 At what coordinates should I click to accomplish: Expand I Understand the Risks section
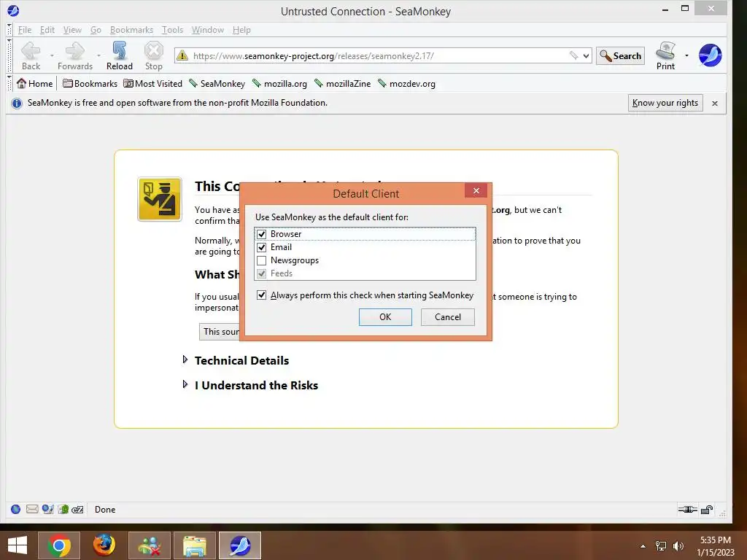click(x=185, y=384)
